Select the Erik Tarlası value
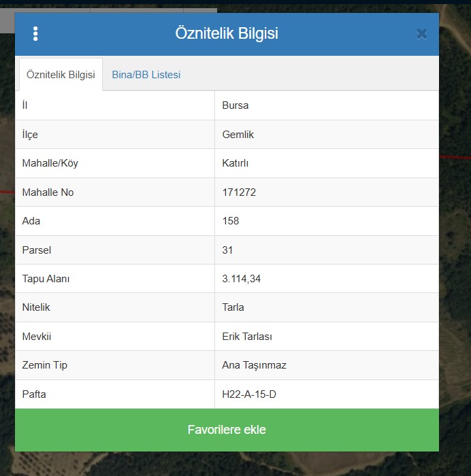 point(247,337)
